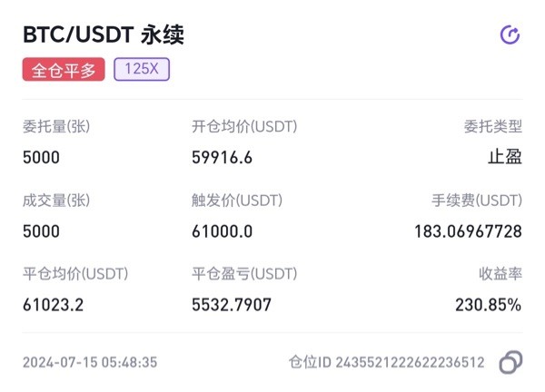Tap the 手续费 value 183.06967728
545x392 pixels.
click(468, 231)
